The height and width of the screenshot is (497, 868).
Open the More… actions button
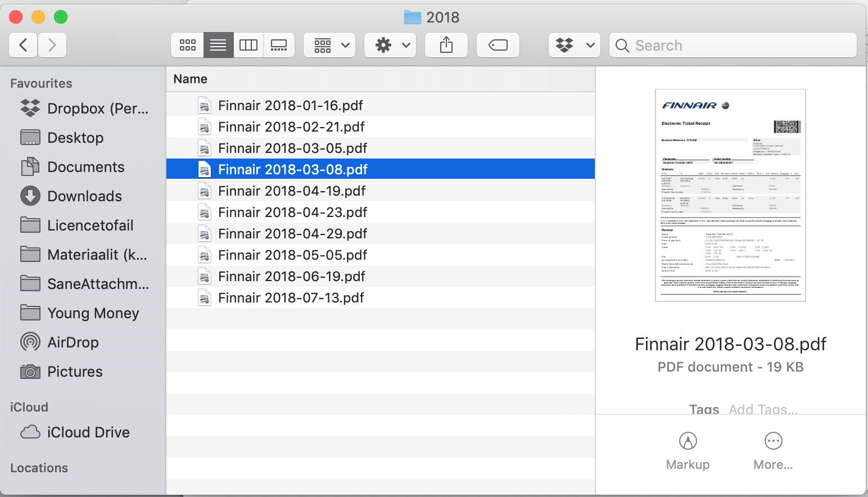pos(773,451)
